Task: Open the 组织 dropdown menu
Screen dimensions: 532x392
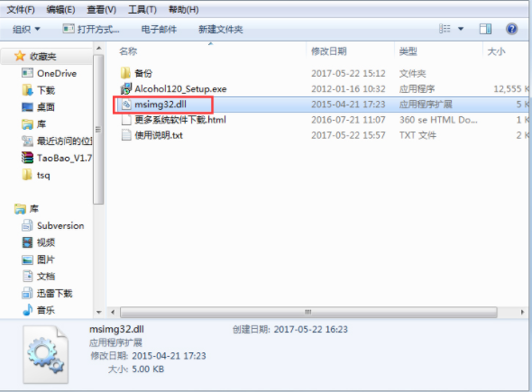Action: (26, 29)
